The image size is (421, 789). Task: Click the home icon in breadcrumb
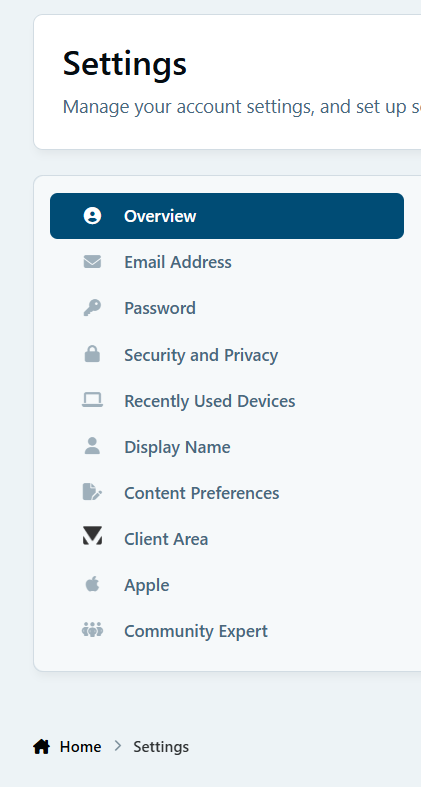click(x=42, y=746)
